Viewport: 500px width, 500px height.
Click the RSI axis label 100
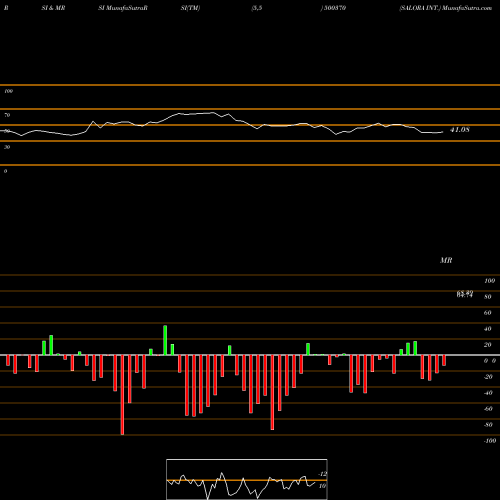coord(8,91)
